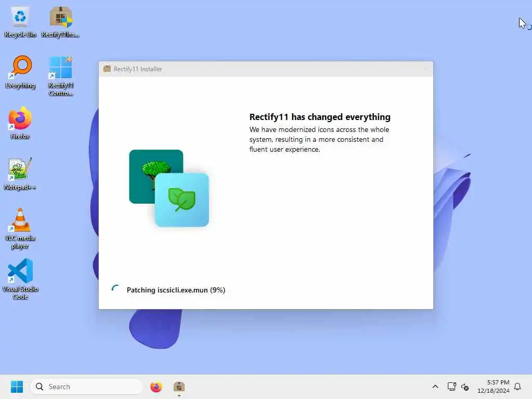Open the Windows Start menu

17,387
